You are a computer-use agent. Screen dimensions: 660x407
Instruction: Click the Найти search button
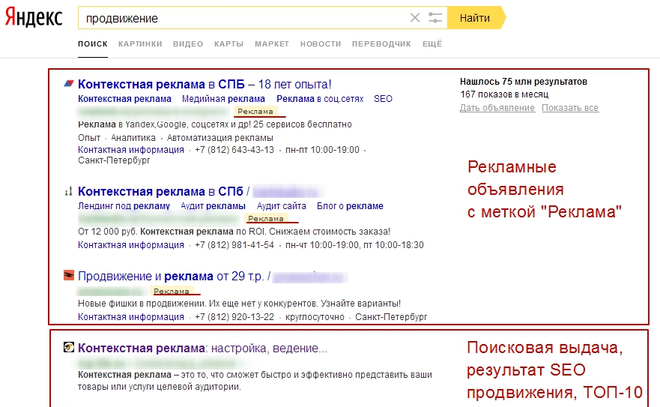click(476, 18)
